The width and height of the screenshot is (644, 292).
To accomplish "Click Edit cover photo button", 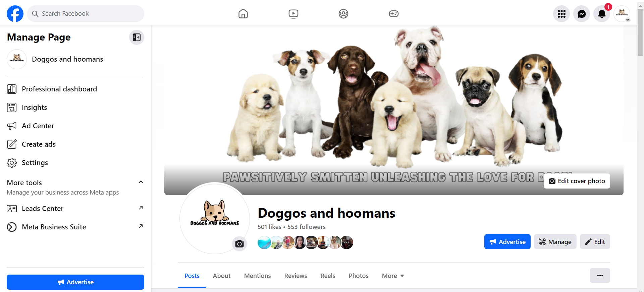I will [577, 181].
